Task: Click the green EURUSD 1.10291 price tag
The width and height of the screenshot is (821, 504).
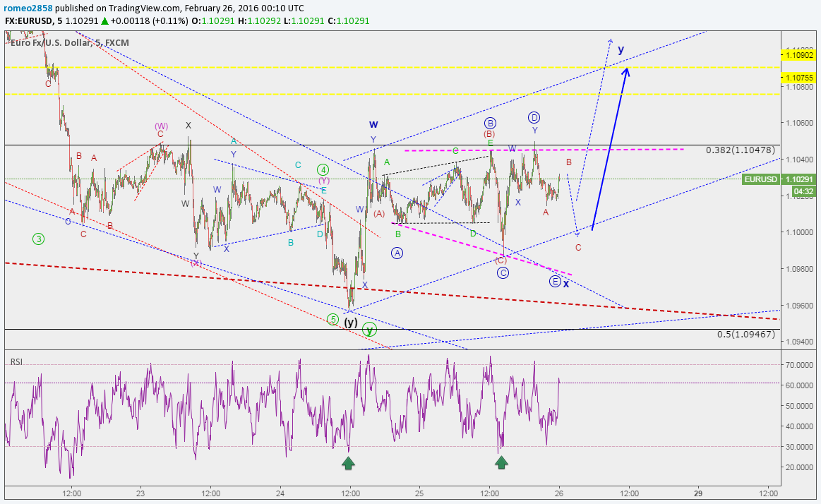Action: point(779,179)
